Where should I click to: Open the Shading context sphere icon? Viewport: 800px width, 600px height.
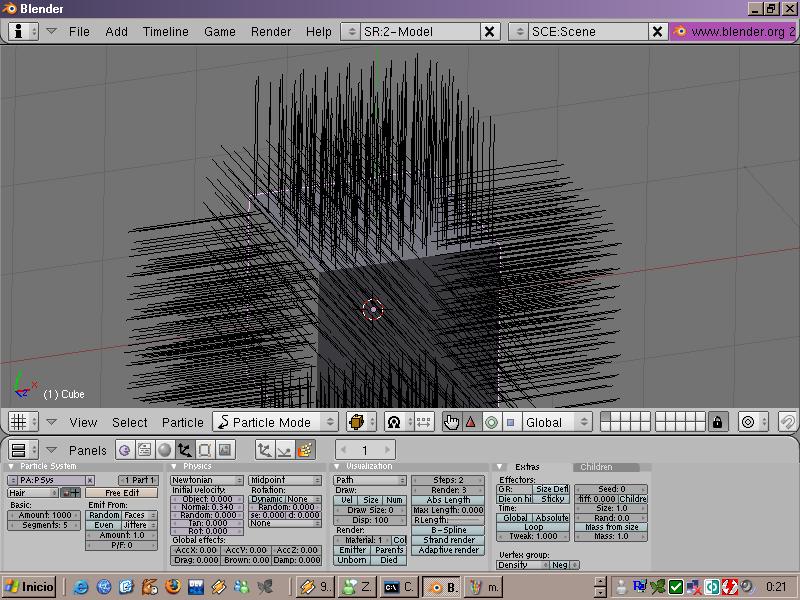pyautogui.click(x=164, y=450)
